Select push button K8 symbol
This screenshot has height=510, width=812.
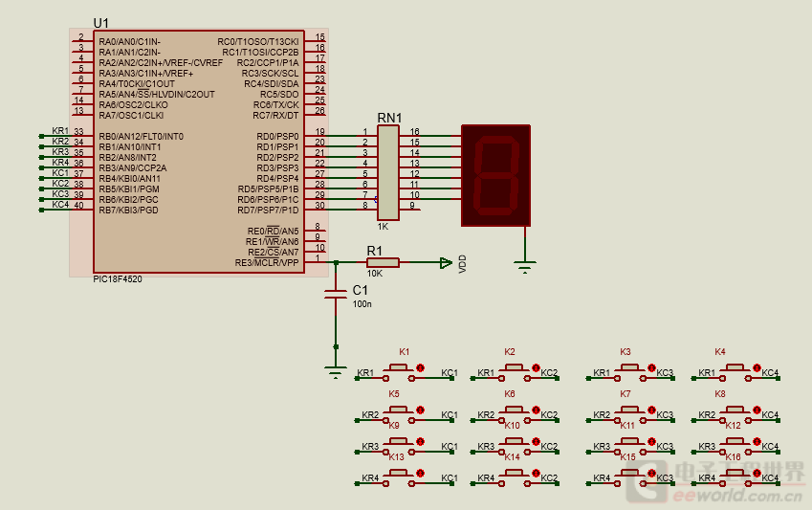pyautogui.click(x=735, y=415)
